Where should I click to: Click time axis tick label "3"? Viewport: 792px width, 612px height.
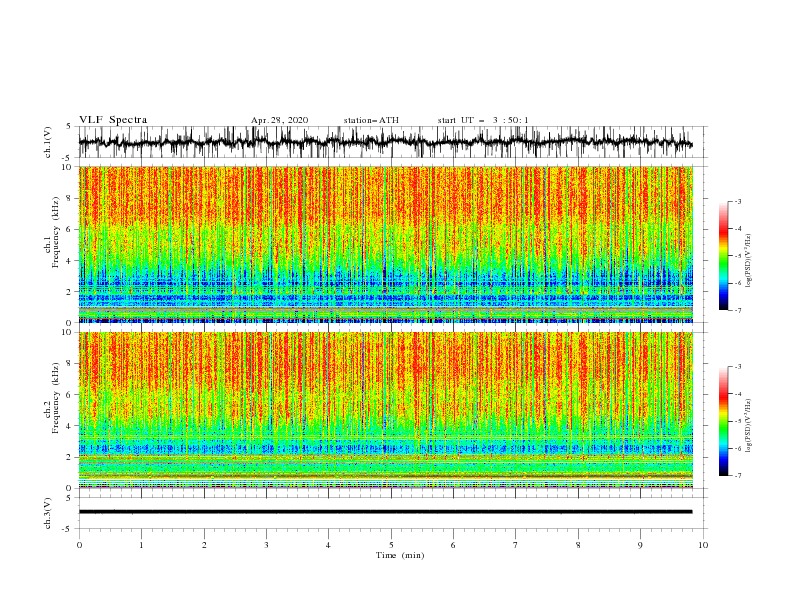coord(266,545)
